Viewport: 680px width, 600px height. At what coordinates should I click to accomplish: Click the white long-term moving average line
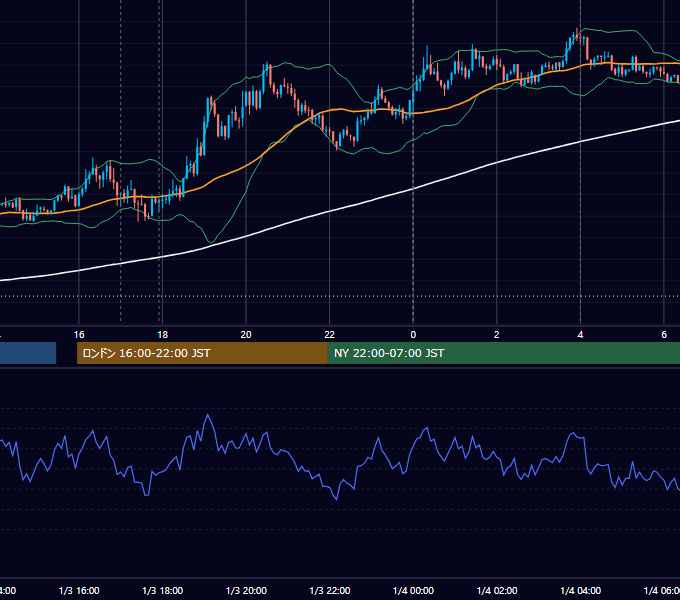(x=330, y=211)
